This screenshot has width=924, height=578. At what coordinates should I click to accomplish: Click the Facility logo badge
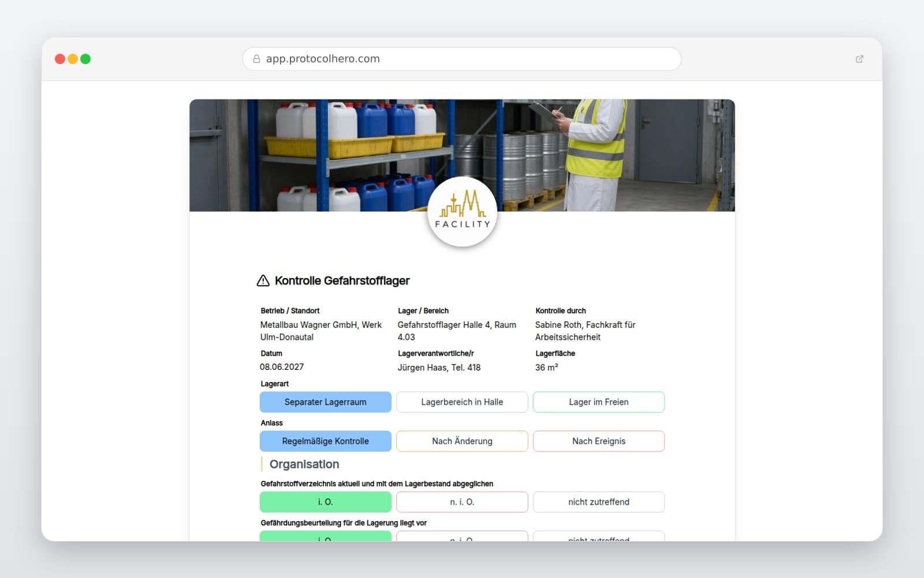[462, 212]
